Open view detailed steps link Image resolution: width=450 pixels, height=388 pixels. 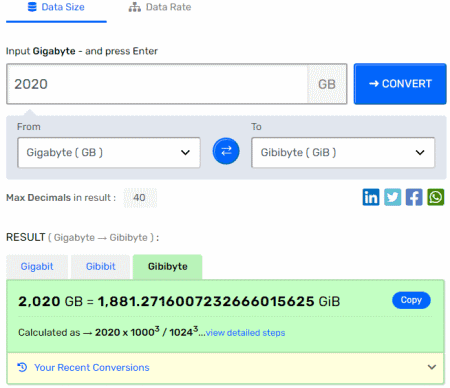tap(245, 333)
